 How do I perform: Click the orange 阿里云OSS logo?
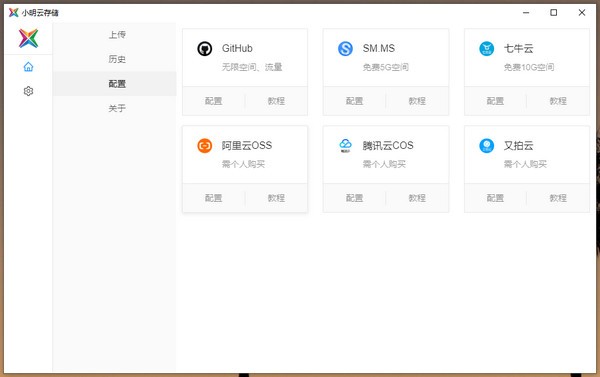click(x=205, y=145)
